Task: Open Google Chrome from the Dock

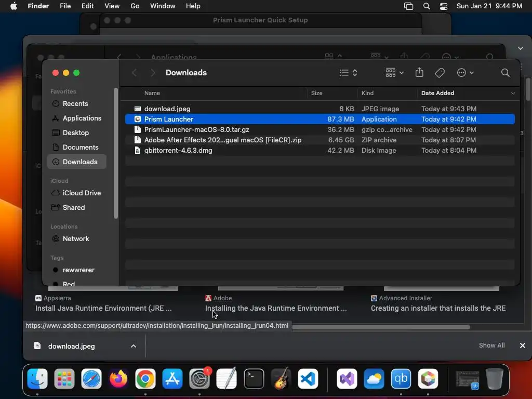Action: click(x=145, y=379)
